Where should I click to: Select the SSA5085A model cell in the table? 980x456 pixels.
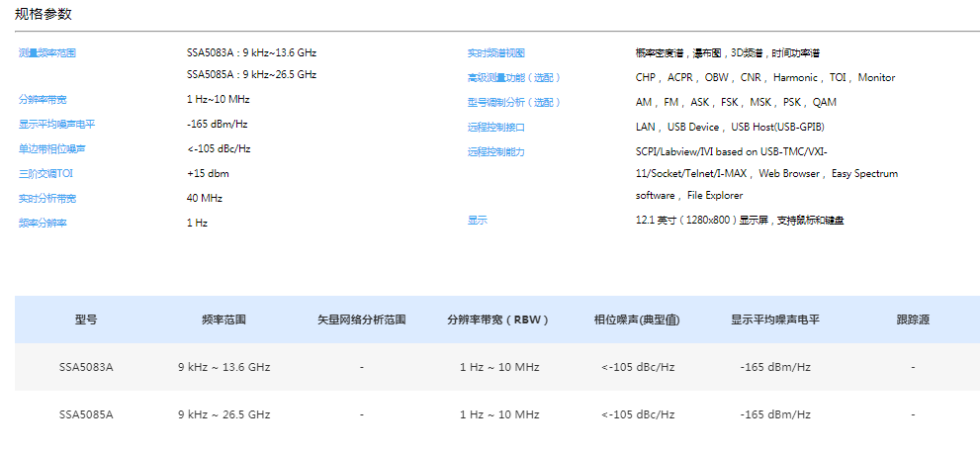point(86,414)
